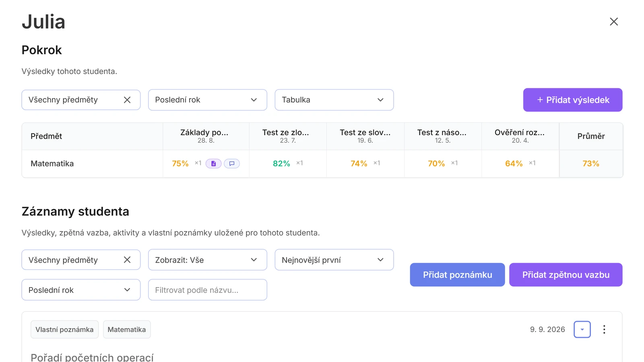
Task: Click the 73% average value
Action: coord(590,163)
